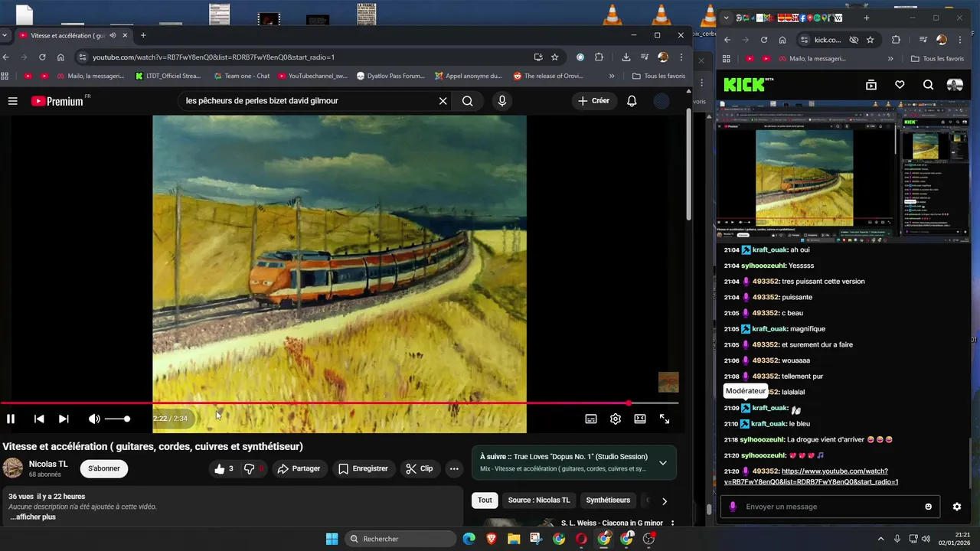Toggle subtitles in YouTube player
Viewport: 980px width, 551px height.
click(x=591, y=419)
